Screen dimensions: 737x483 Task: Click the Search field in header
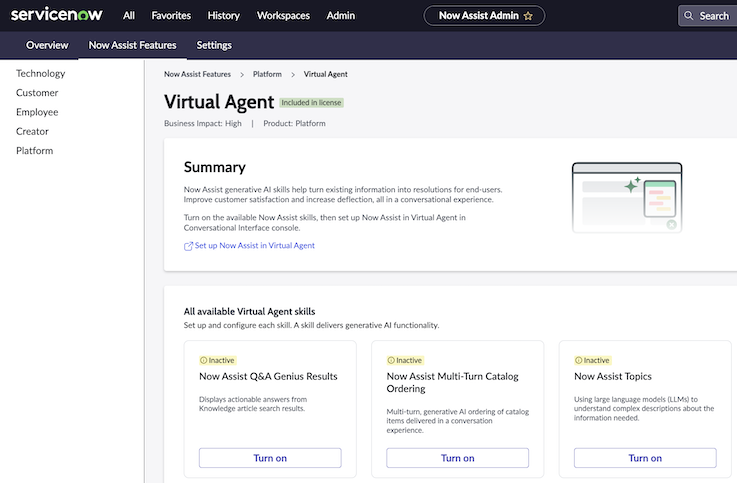(710, 16)
